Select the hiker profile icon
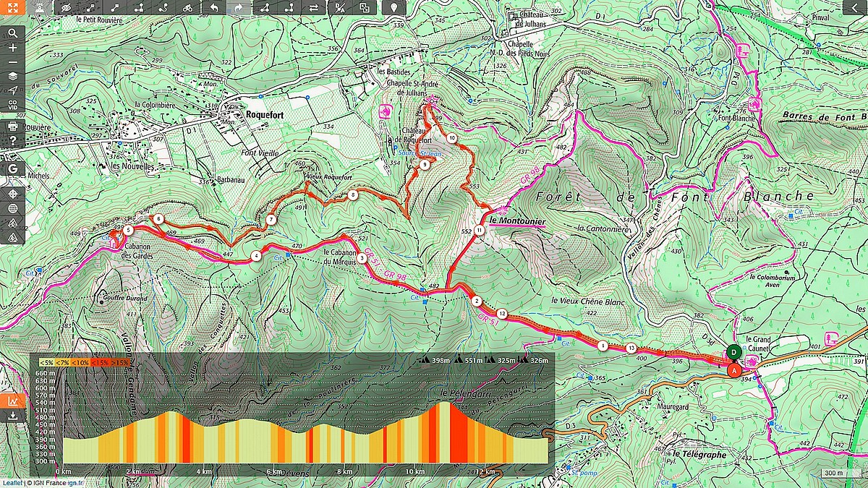The width and height of the screenshot is (868, 488). click(38, 7)
